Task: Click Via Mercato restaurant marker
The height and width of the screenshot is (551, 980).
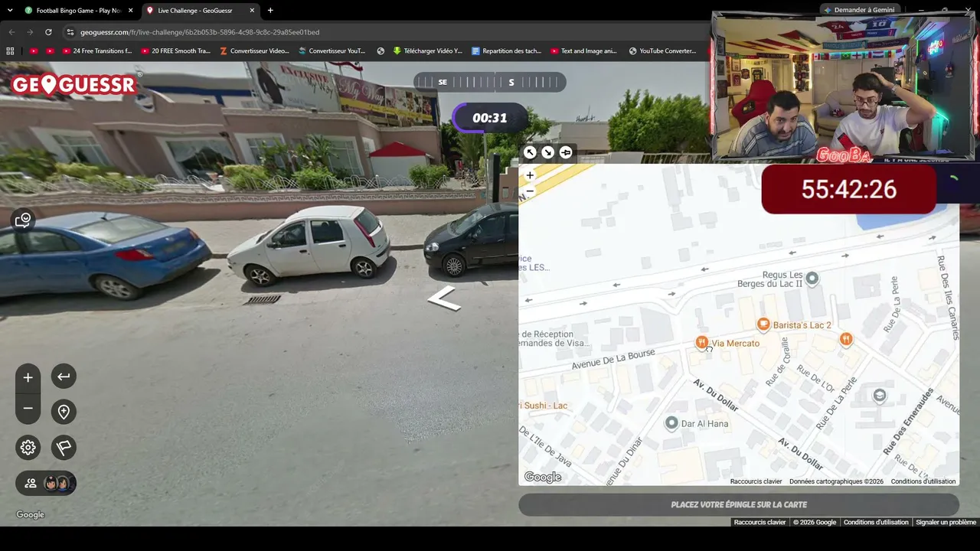Action: pos(701,343)
